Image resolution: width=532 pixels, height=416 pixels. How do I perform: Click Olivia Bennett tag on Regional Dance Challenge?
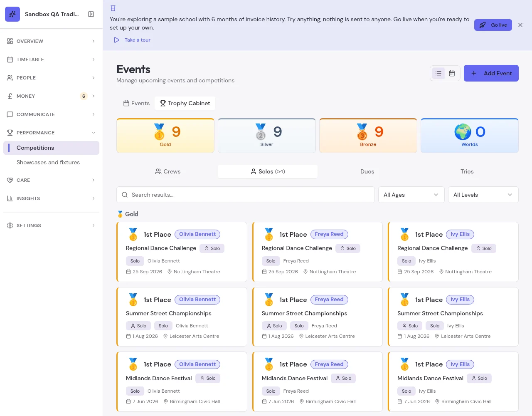coord(197,234)
